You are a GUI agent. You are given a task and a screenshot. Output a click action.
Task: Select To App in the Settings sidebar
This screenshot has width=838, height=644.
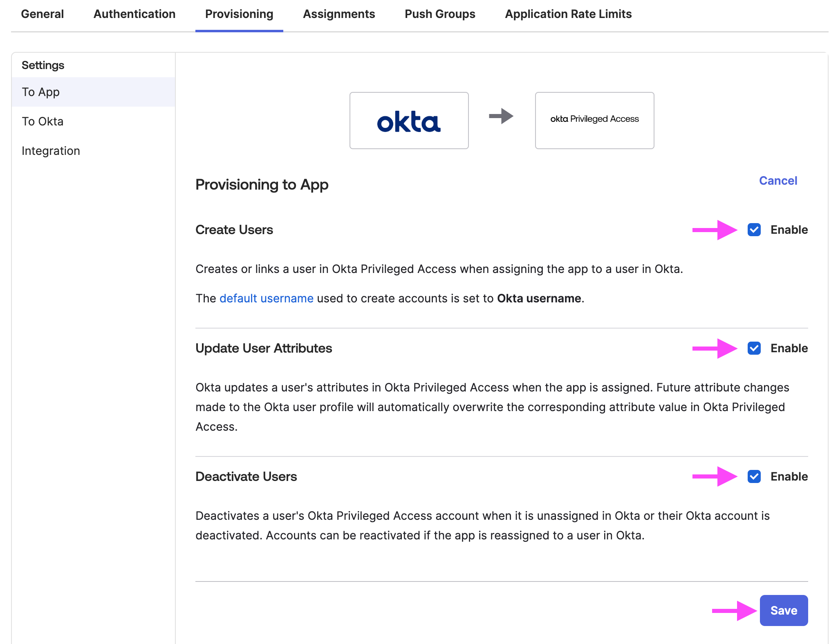40,92
